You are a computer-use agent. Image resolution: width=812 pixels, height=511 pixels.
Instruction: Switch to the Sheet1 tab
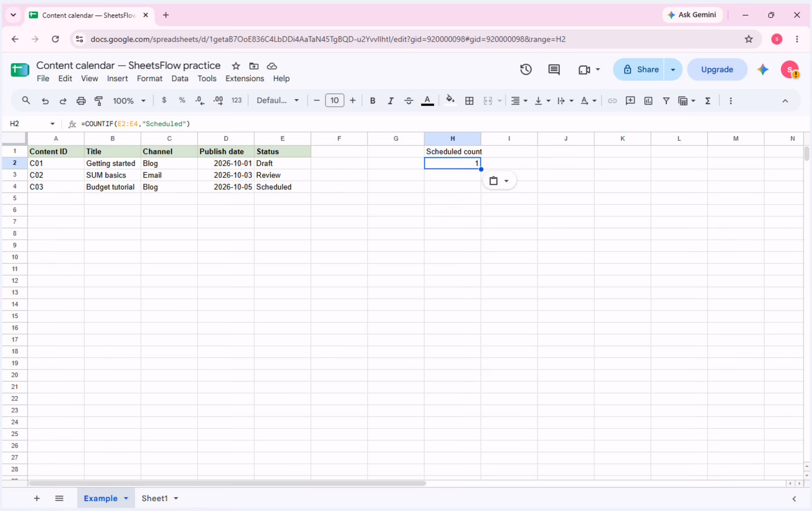point(155,498)
